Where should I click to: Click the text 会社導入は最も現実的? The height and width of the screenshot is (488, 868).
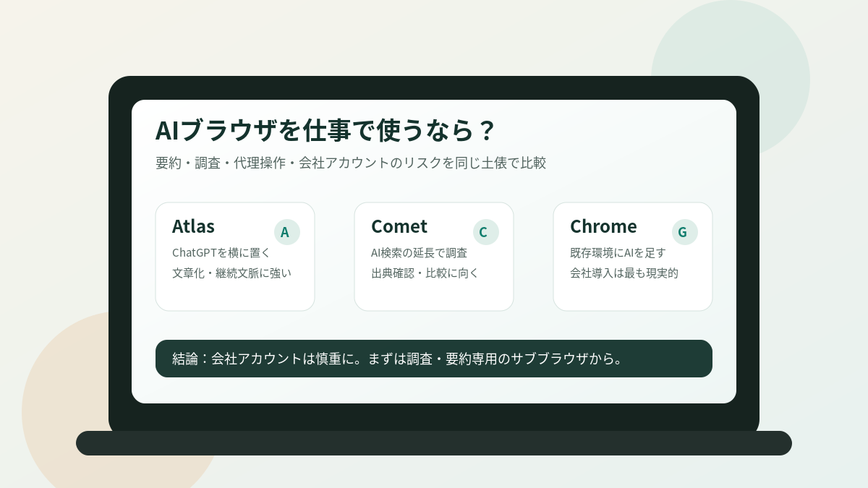[624, 273]
